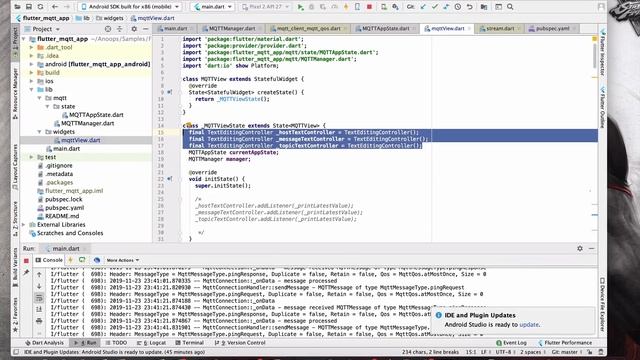Open Flutter Performance tool window
The image size is (640, 360).
(x=565, y=343)
